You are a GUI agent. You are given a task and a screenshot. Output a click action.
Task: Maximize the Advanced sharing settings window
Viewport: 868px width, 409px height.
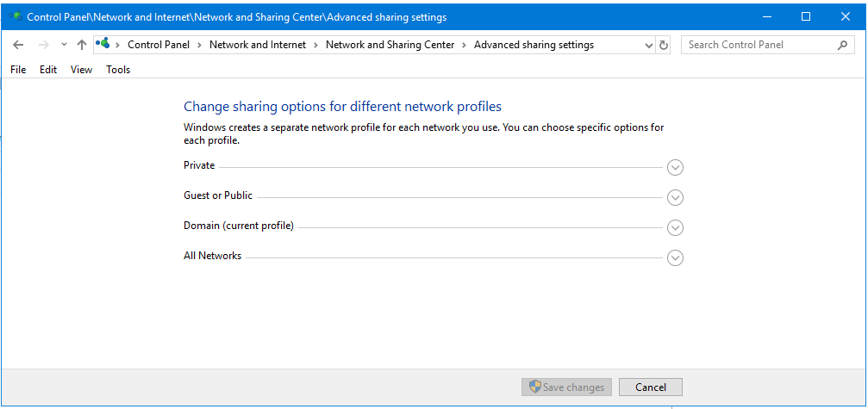(806, 16)
